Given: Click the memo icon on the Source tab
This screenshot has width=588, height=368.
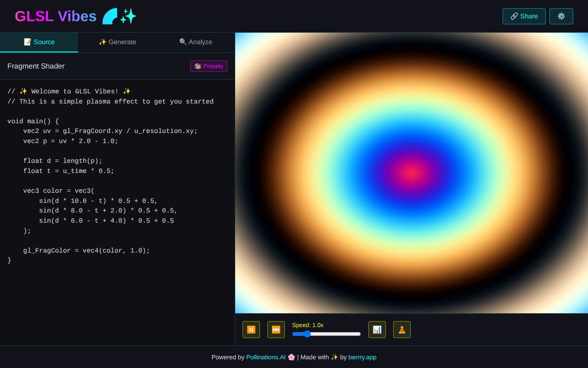Looking at the screenshot, I should point(26,42).
